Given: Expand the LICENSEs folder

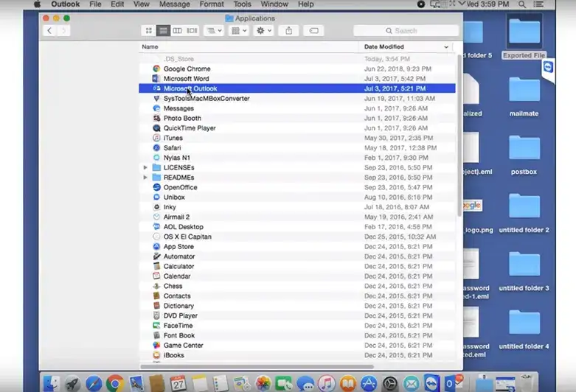Looking at the screenshot, I should pos(145,167).
